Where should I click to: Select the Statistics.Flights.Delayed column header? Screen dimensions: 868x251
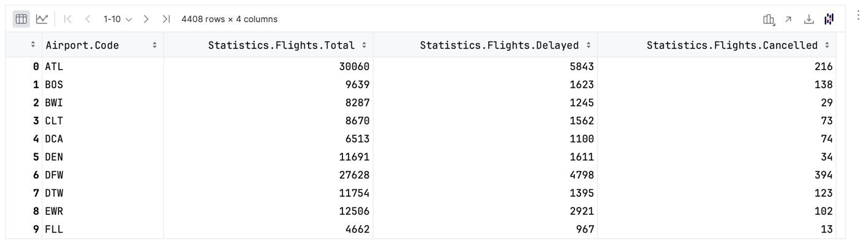pyautogui.click(x=499, y=45)
